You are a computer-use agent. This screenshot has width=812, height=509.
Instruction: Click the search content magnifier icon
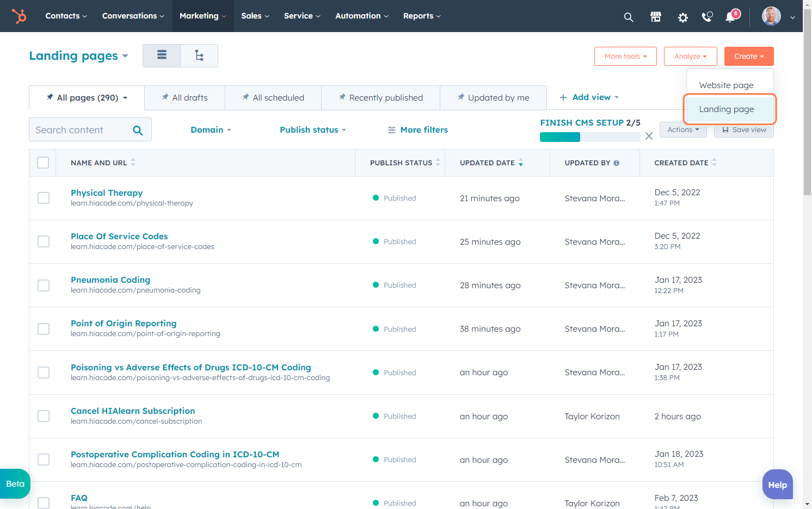point(138,130)
